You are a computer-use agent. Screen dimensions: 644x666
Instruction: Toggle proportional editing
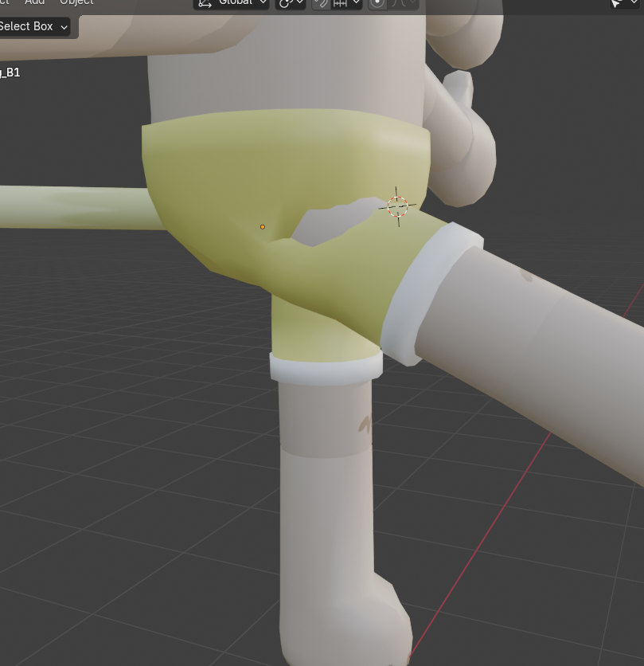377,3
